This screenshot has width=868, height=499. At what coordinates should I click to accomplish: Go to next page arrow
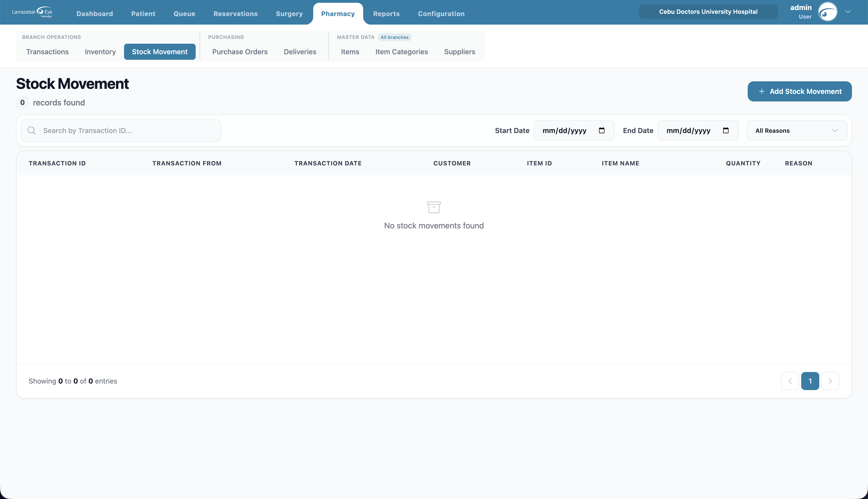[830, 381]
